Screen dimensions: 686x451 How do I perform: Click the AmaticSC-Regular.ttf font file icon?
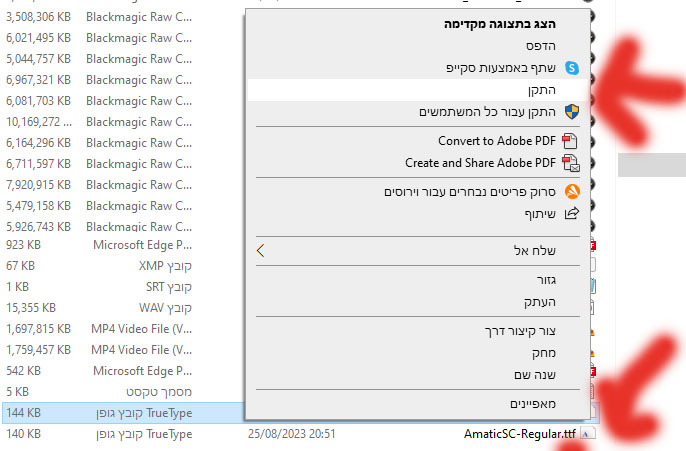[x=587, y=434]
